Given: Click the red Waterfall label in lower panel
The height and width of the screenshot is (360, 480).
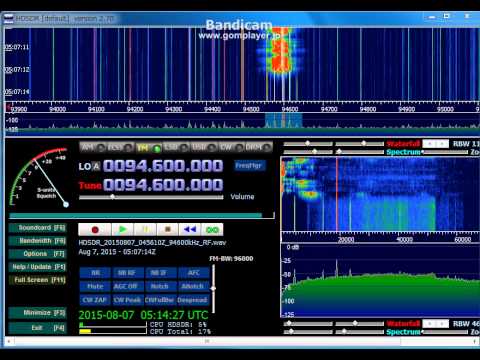Looking at the screenshot, I should click(x=403, y=323).
